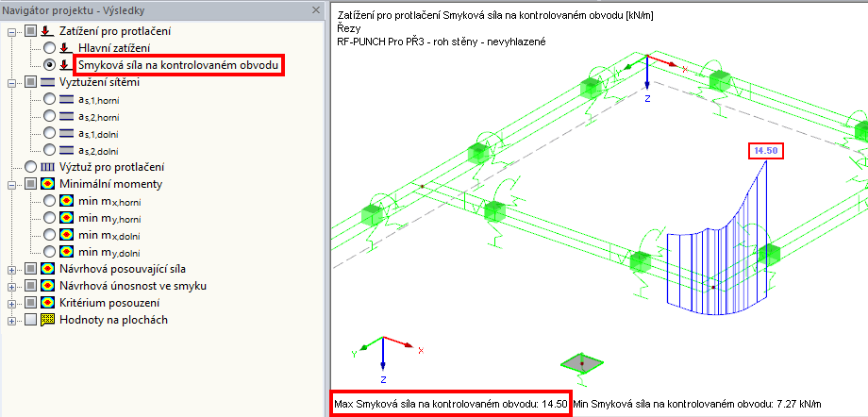Click the 14.50 value label on the diagram

(x=766, y=151)
